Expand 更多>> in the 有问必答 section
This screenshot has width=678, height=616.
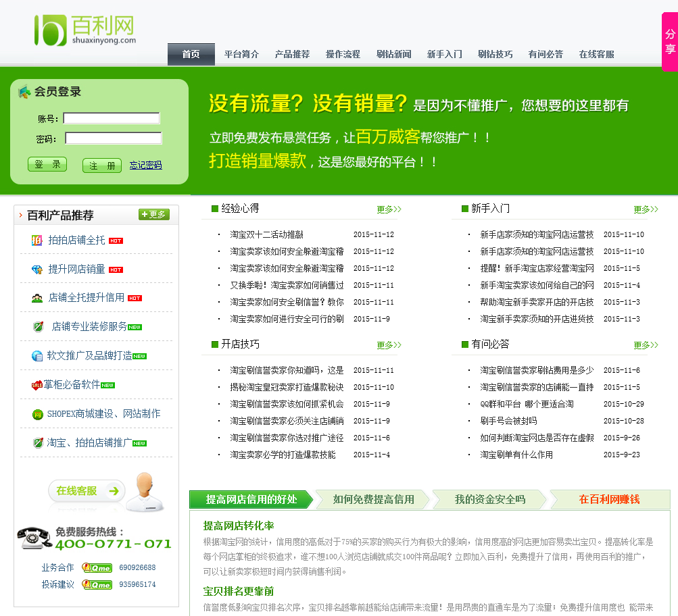(x=646, y=345)
